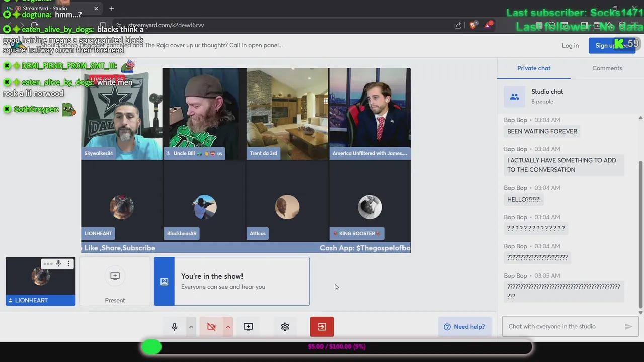
Task: Click the "Like ,Share,Subscribe" ticker text
Action: 120,248
